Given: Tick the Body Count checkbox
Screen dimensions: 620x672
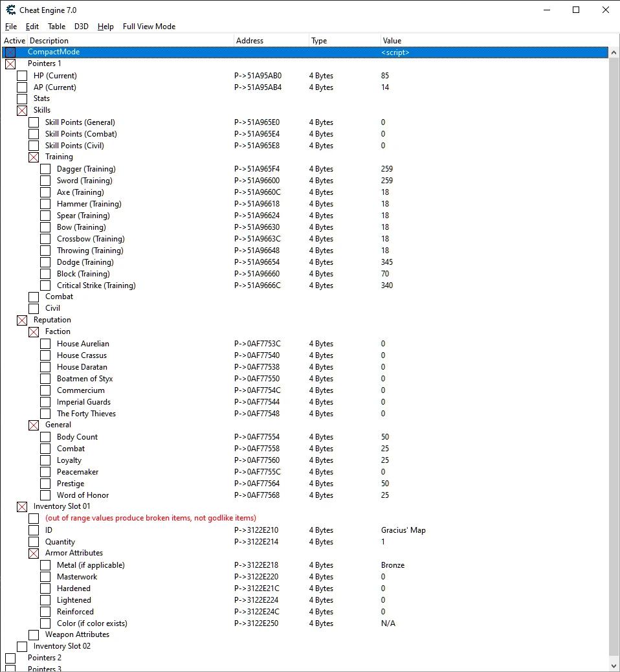Looking at the screenshot, I should click(45, 437).
